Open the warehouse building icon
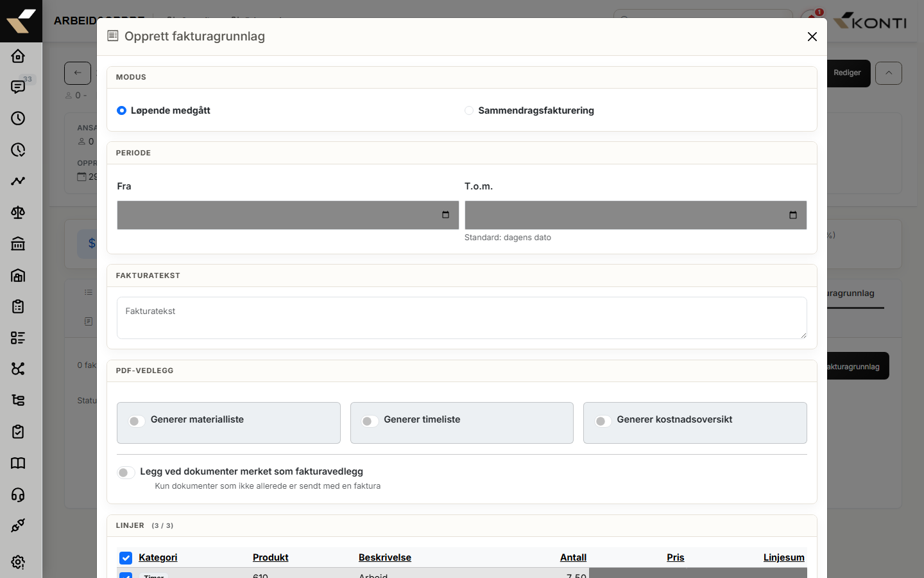This screenshot has height=578, width=924. (18, 275)
